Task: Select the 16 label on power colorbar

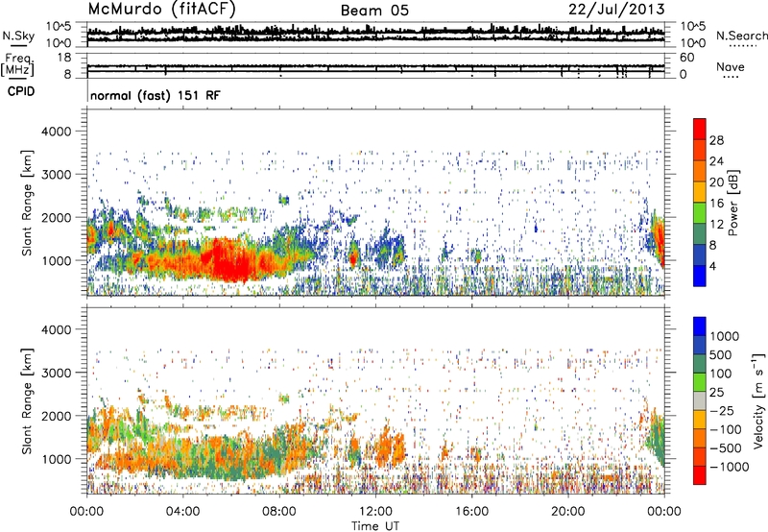Action: pos(716,204)
